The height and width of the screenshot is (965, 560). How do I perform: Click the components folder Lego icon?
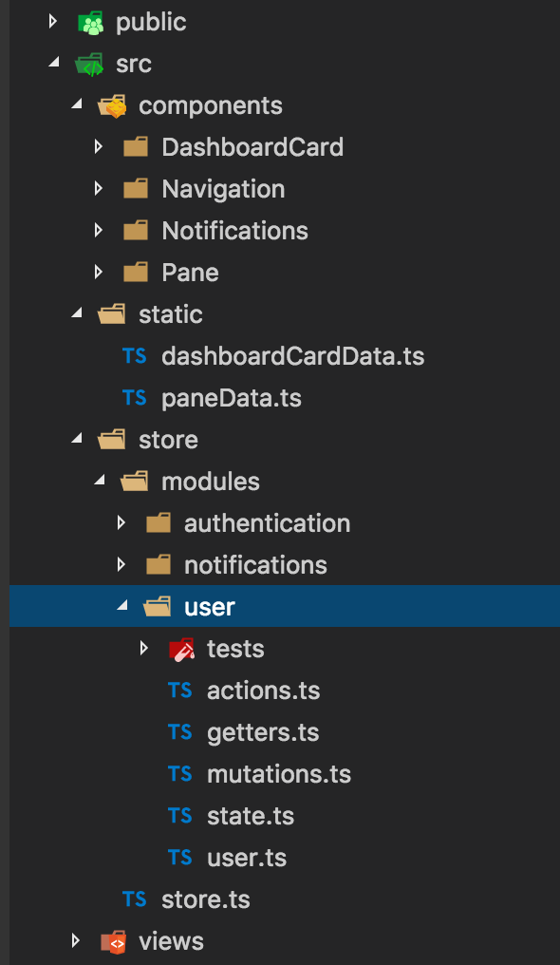(113, 105)
